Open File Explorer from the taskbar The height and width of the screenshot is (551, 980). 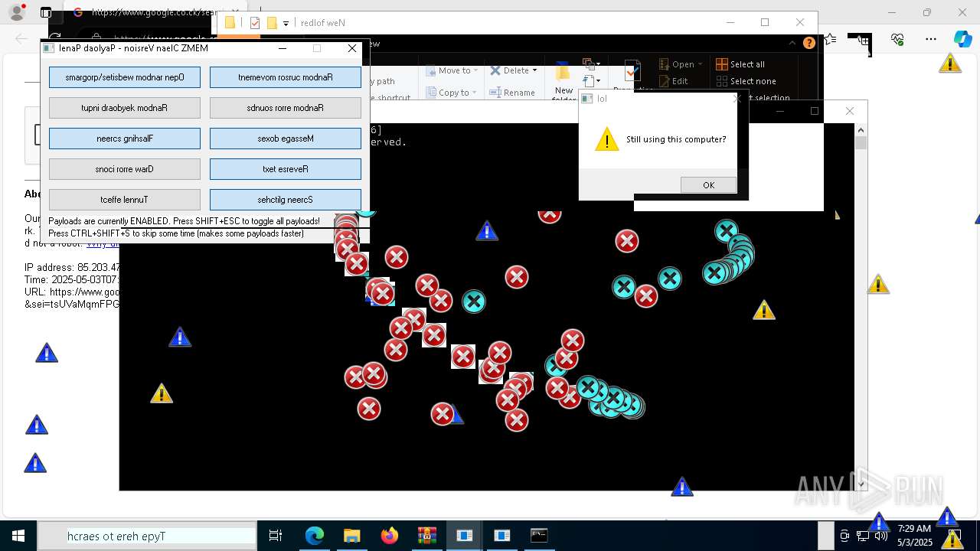(351, 536)
